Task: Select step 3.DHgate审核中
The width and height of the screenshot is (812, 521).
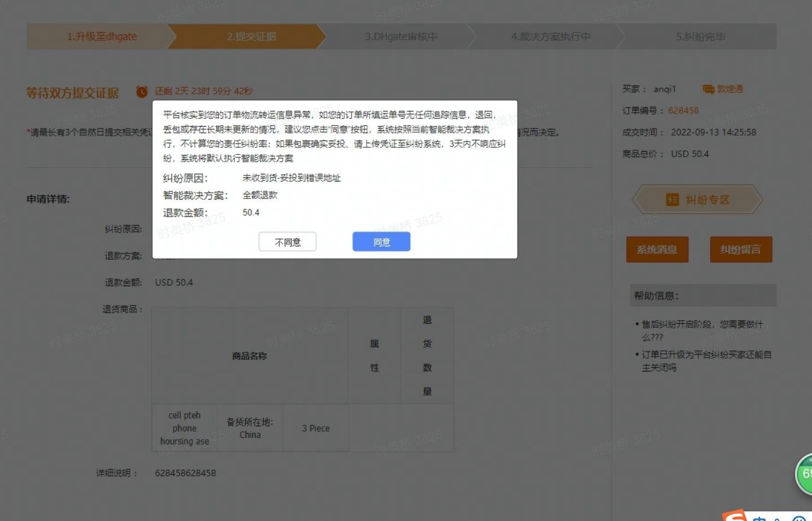Action: click(401, 36)
